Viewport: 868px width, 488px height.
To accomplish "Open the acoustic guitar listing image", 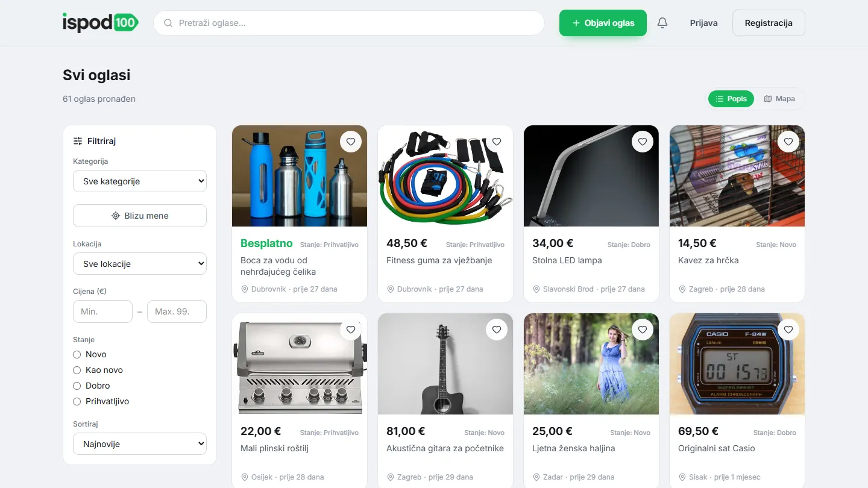I will tap(445, 364).
